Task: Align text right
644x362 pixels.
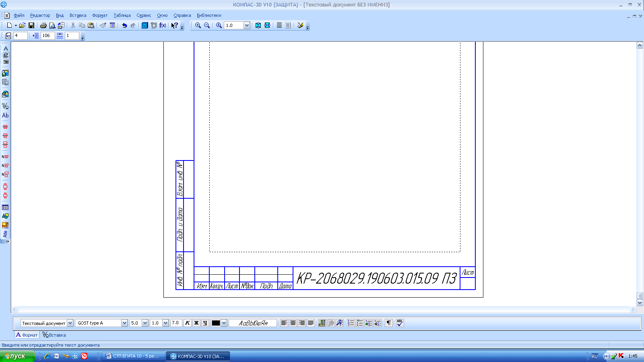Action: 302,323
